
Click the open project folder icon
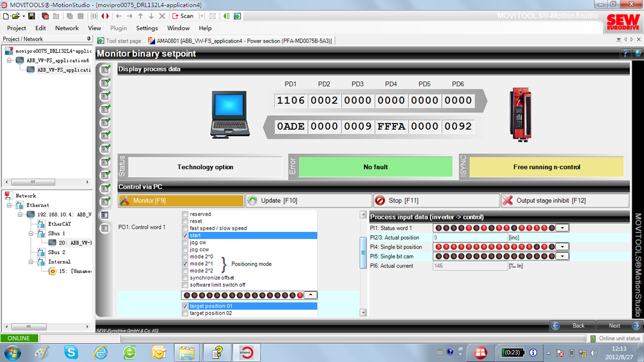tap(16, 16)
